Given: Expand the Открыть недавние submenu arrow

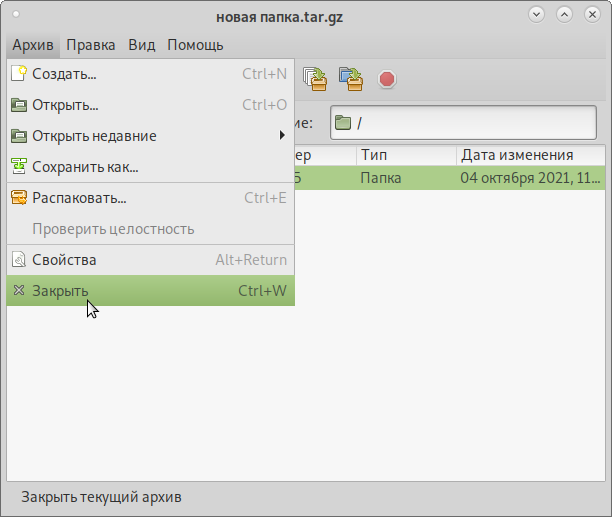Looking at the screenshot, I should click(282, 136).
